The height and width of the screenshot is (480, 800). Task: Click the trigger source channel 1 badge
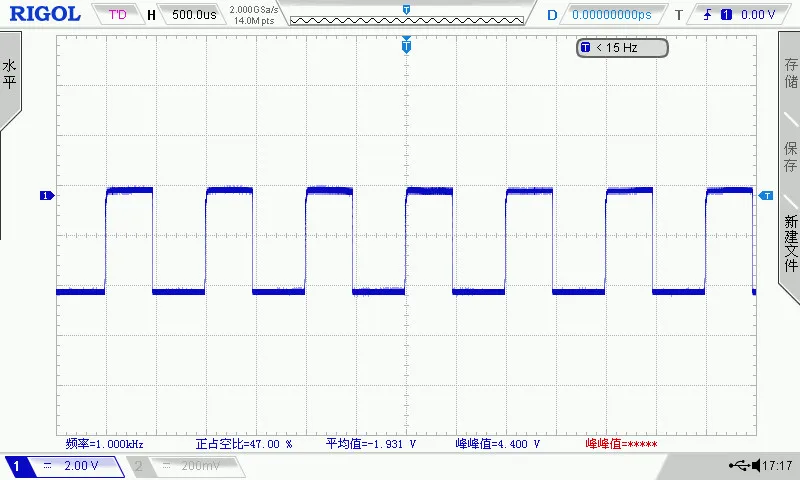(x=726, y=15)
